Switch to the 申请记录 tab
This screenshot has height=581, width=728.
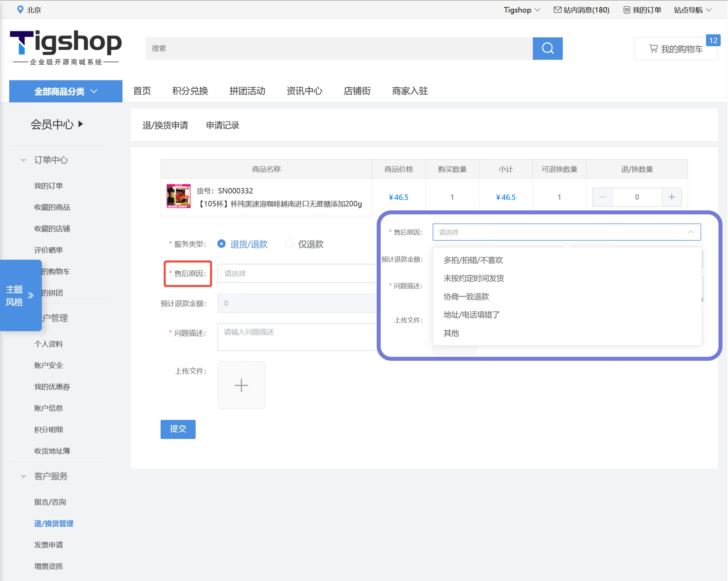click(x=222, y=125)
